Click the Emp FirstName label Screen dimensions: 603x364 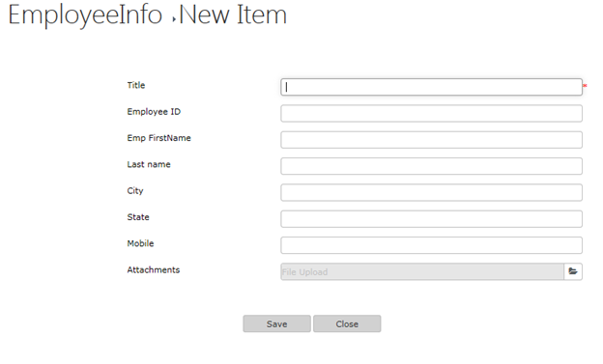158,138
